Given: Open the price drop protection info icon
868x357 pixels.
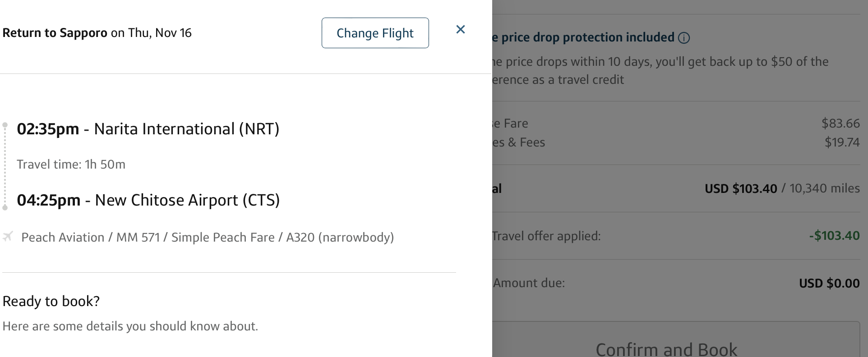Looking at the screenshot, I should pyautogui.click(x=684, y=38).
